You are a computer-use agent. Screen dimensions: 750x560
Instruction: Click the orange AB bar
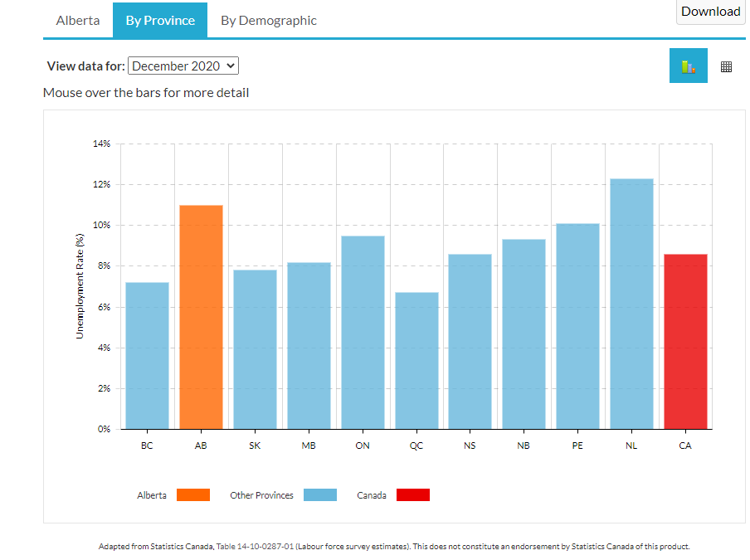click(x=201, y=317)
